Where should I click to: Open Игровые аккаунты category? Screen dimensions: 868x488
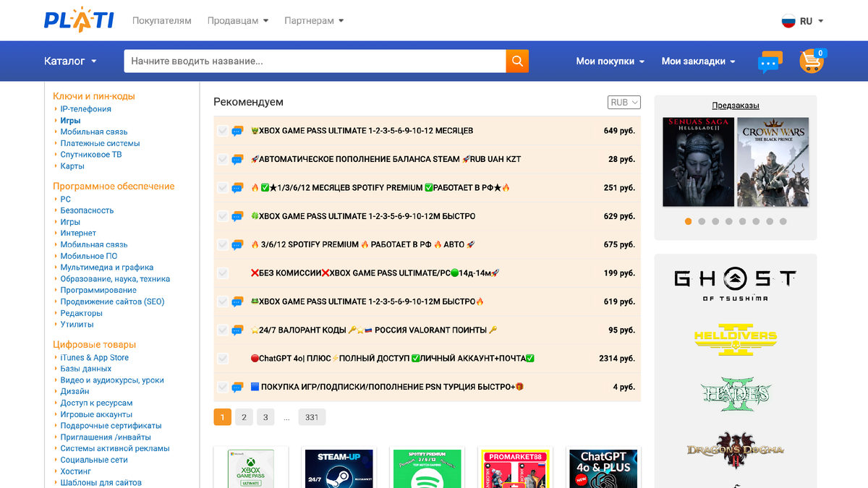[96, 414]
